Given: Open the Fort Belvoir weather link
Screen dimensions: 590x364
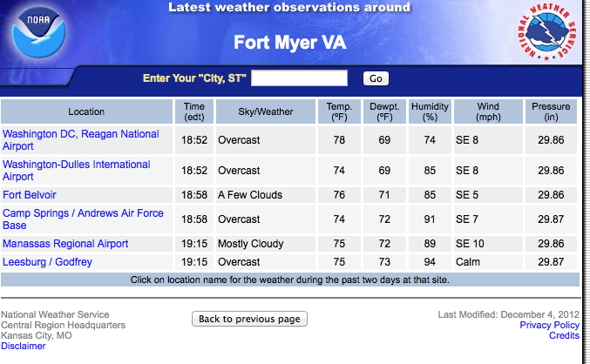Looking at the screenshot, I should pos(30,195).
